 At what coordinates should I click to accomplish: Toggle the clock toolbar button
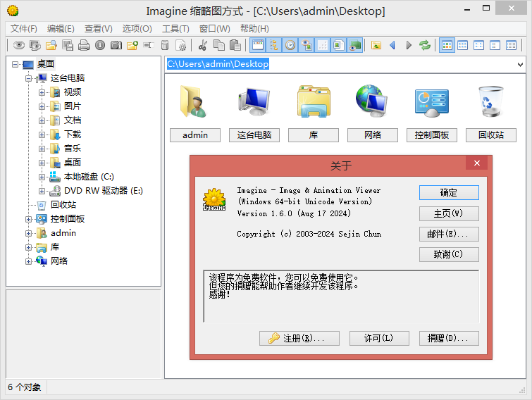(x=290, y=45)
